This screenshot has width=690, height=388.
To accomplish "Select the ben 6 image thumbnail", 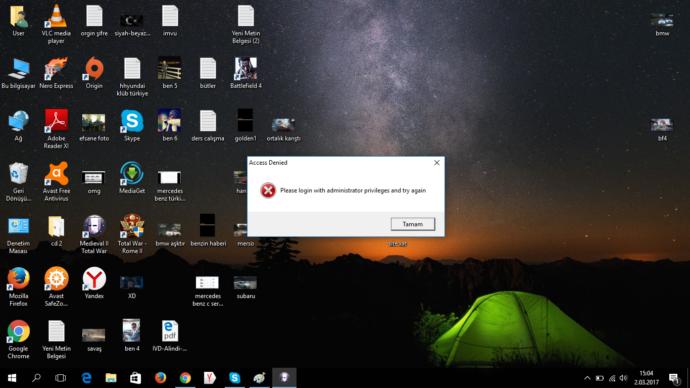I will 170,125.
